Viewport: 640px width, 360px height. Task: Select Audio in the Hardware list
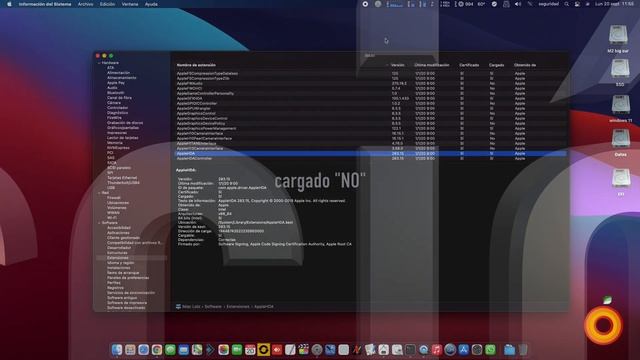click(x=112, y=88)
